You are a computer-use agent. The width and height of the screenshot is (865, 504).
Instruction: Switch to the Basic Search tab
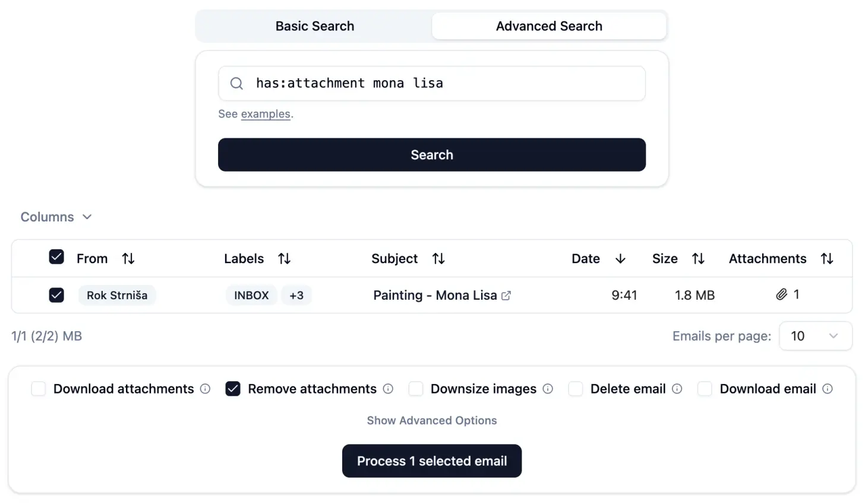coord(314,26)
